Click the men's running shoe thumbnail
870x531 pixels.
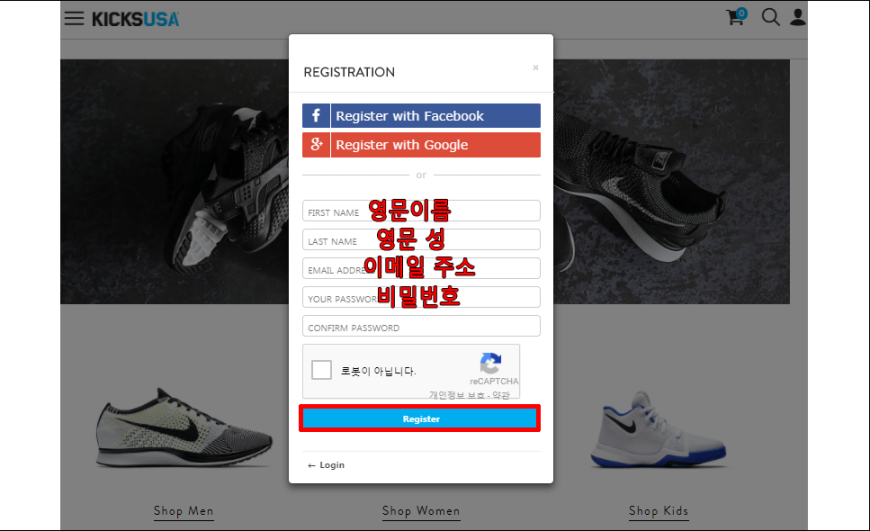[x=184, y=428]
